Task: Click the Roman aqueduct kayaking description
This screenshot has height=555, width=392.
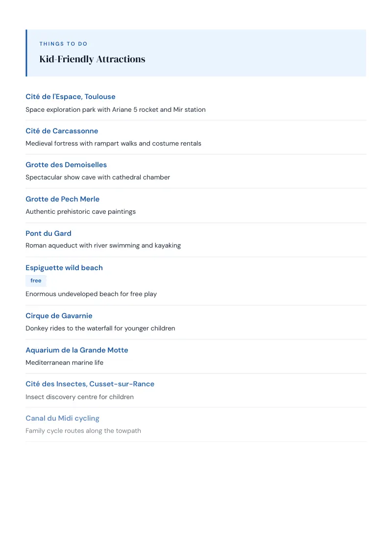Action: pos(103,246)
